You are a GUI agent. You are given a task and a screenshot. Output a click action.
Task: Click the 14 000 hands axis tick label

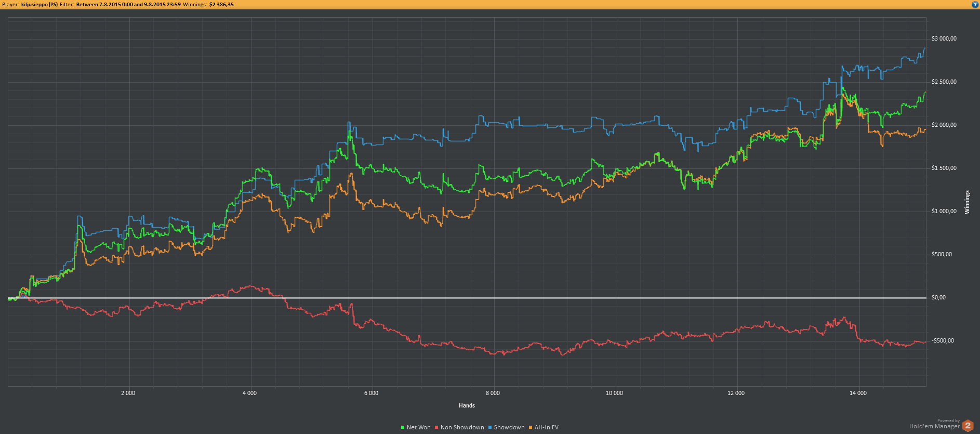[x=858, y=393]
